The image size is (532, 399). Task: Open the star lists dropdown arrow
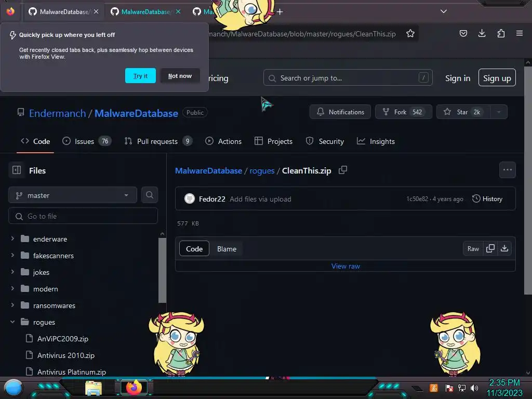(499, 112)
